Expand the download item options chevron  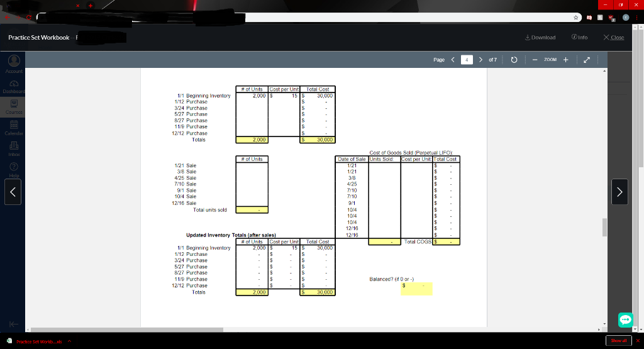(x=69, y=341)
